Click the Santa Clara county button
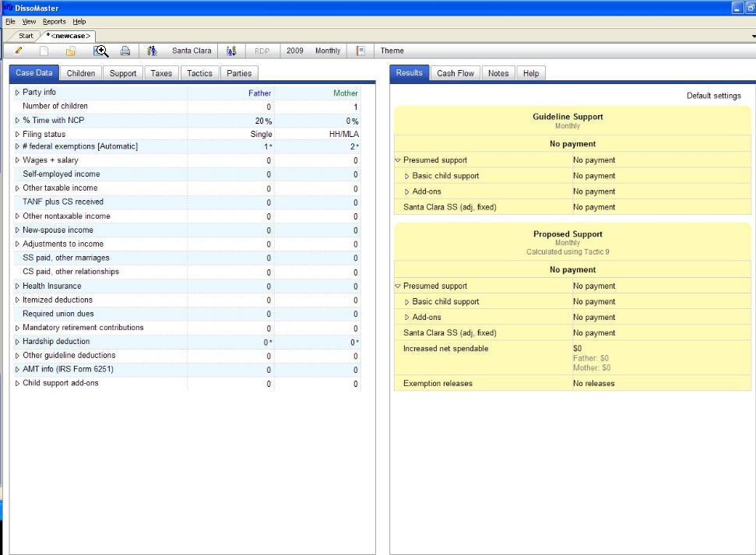756x555 pixels. tap(192, 51)
